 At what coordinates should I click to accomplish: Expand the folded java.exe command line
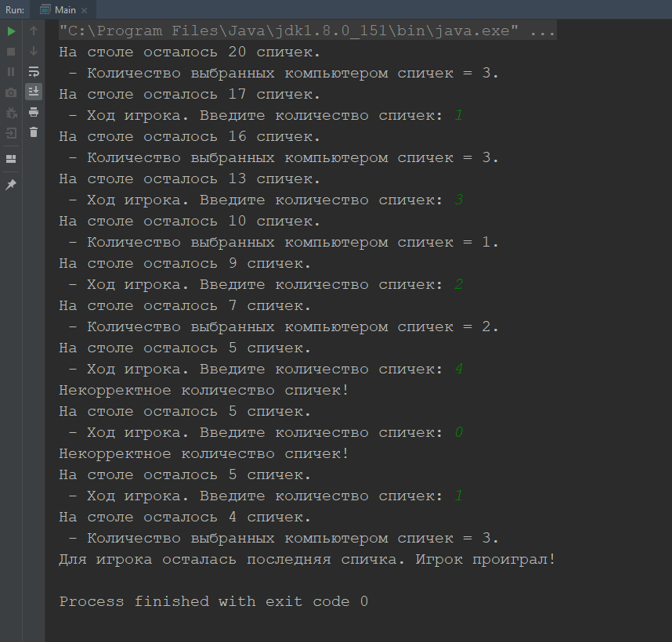point(542,31)
